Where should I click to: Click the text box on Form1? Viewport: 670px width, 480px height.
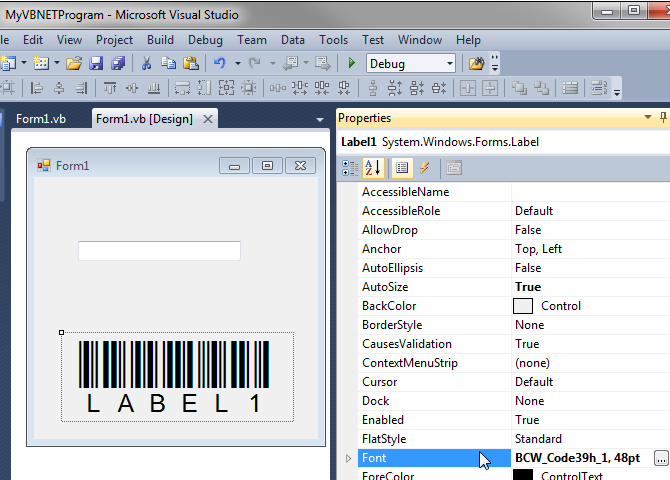click(159, 250)
